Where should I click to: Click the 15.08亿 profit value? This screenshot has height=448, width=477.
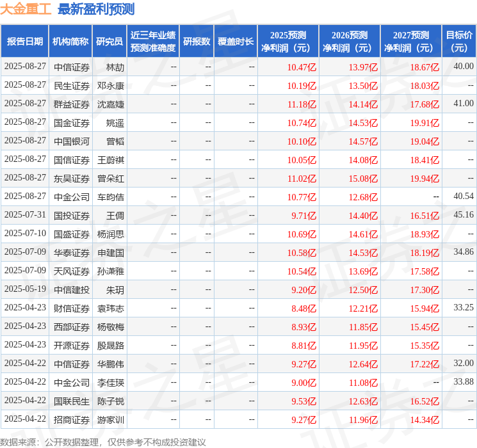363,179
